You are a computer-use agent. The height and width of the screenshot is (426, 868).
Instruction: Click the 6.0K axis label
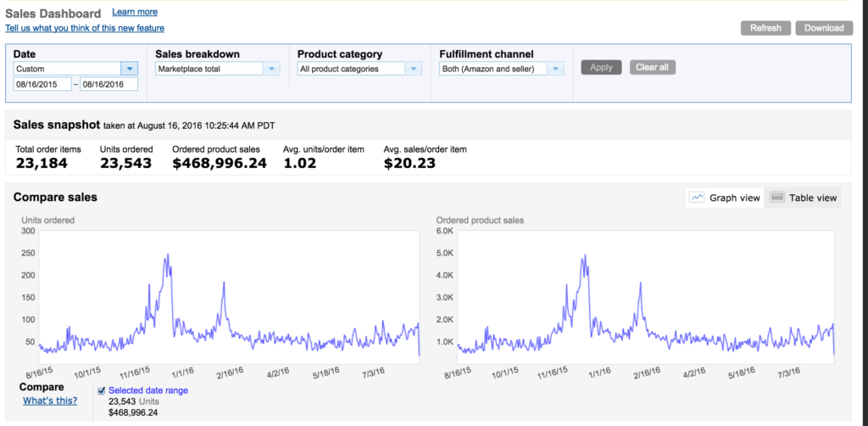[x=445, y=231]
